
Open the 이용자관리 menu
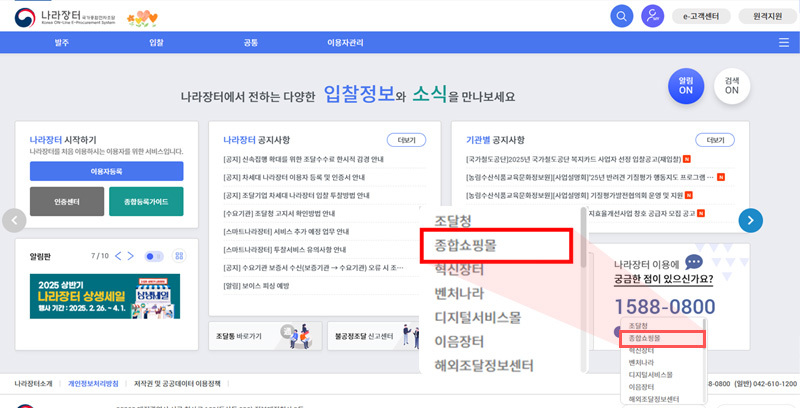(x=345, y=43)
